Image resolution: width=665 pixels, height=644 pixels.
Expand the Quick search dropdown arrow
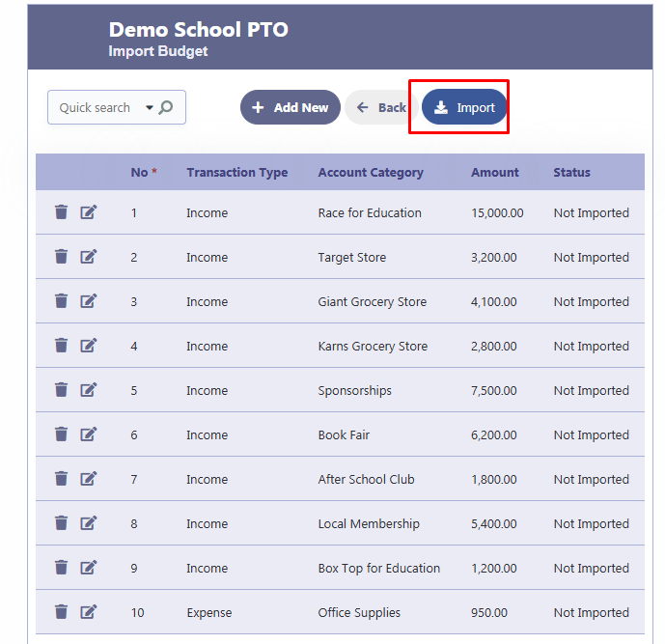pyautogui.click(x=150, y=108)
